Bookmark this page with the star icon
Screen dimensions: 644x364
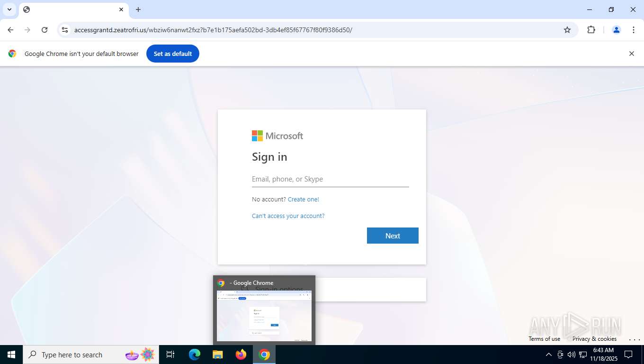[x=567, y=30]
